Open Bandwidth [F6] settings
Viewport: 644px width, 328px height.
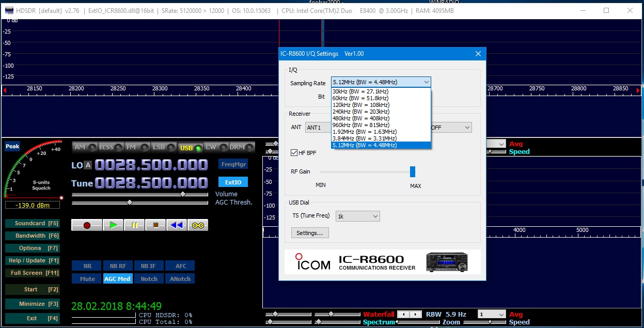33,236
